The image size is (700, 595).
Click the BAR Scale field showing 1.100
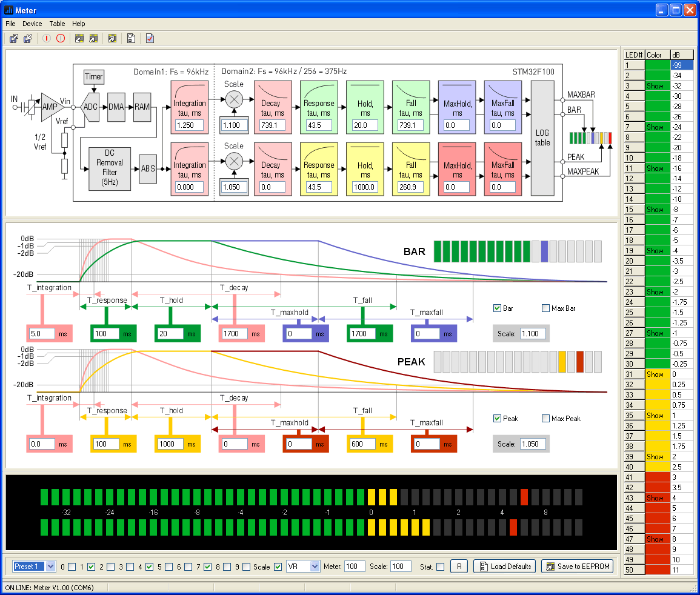coord(532,333)
